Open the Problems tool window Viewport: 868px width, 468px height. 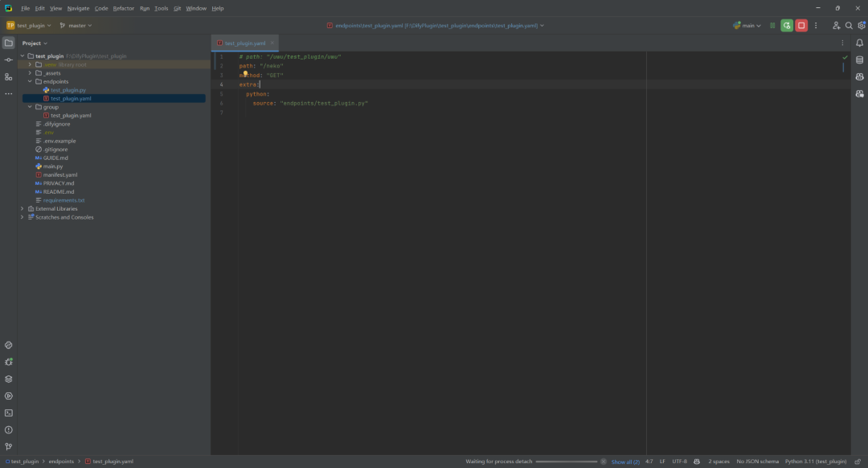tap(8, 429)
